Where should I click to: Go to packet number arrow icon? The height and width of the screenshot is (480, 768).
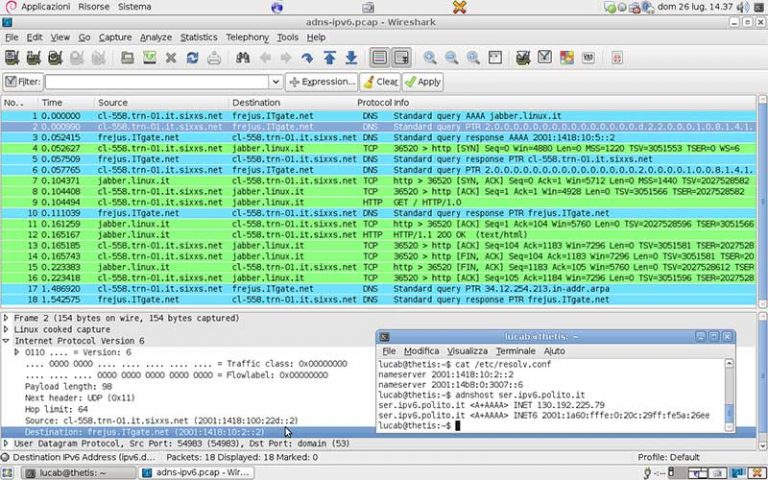point(307,58)
